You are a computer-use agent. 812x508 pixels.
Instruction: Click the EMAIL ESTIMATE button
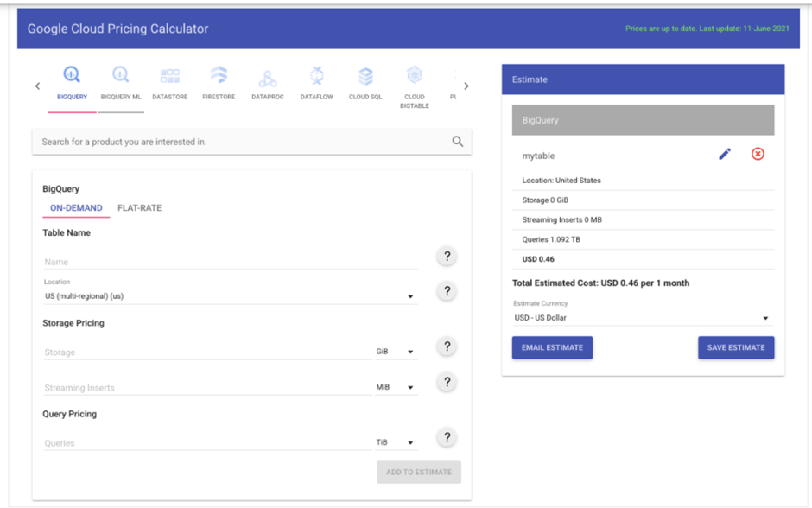552,347
